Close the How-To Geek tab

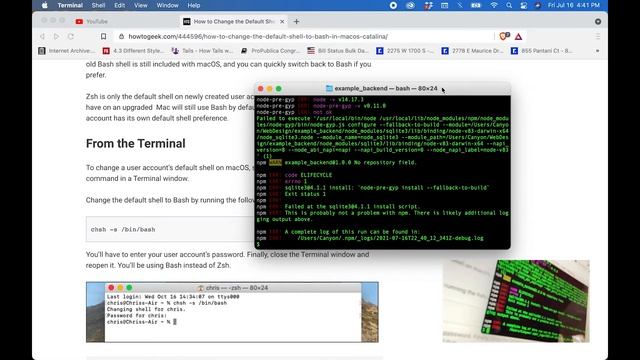tap(282, 21)
